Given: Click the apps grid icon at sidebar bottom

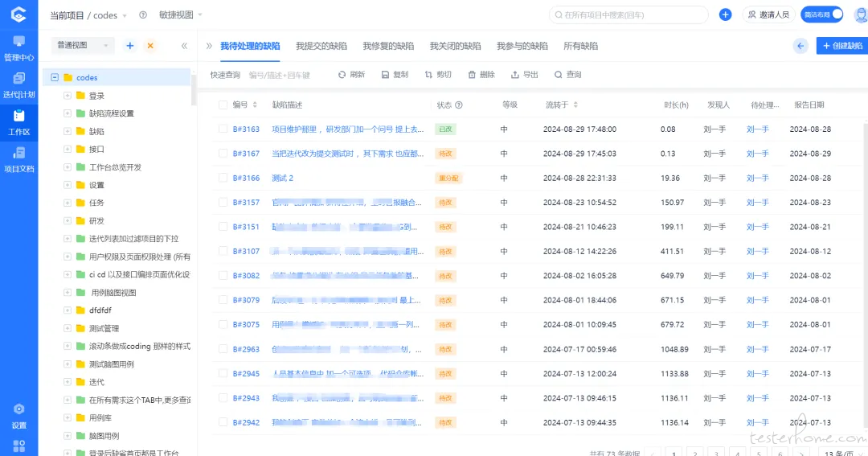Looking at the screenshot, I should pos(18,446).
